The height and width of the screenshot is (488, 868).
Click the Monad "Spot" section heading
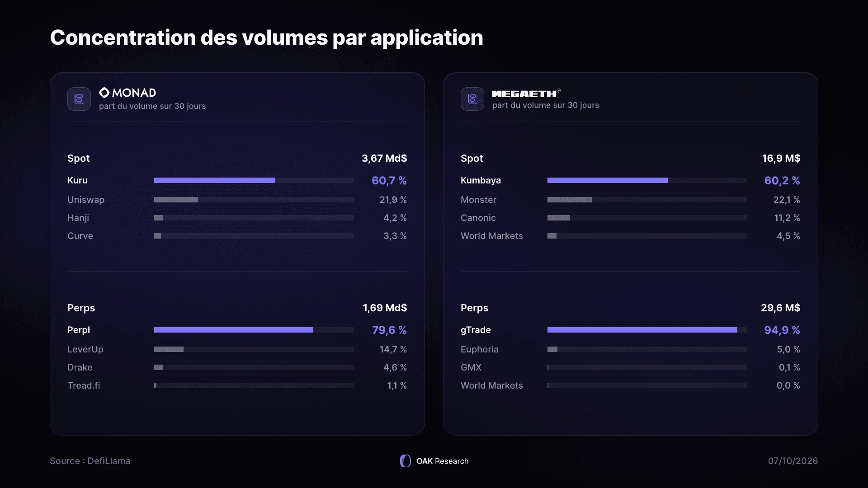(x=79, y=158)
